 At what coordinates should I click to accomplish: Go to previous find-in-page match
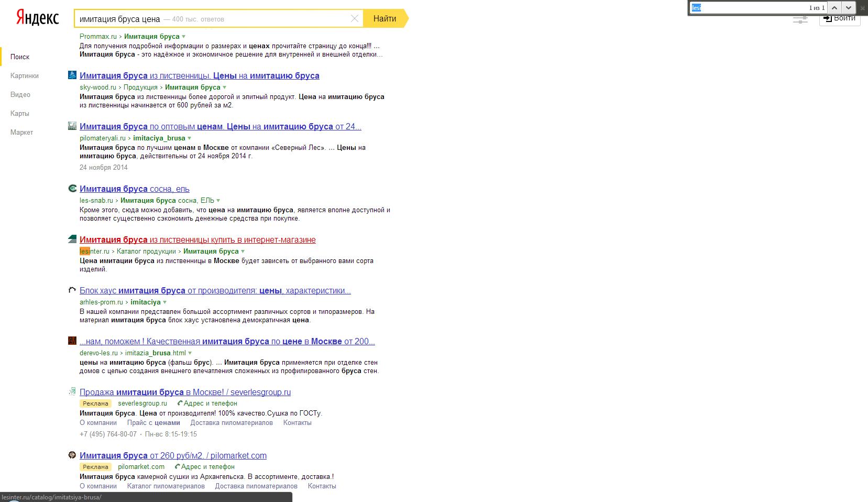834,8
